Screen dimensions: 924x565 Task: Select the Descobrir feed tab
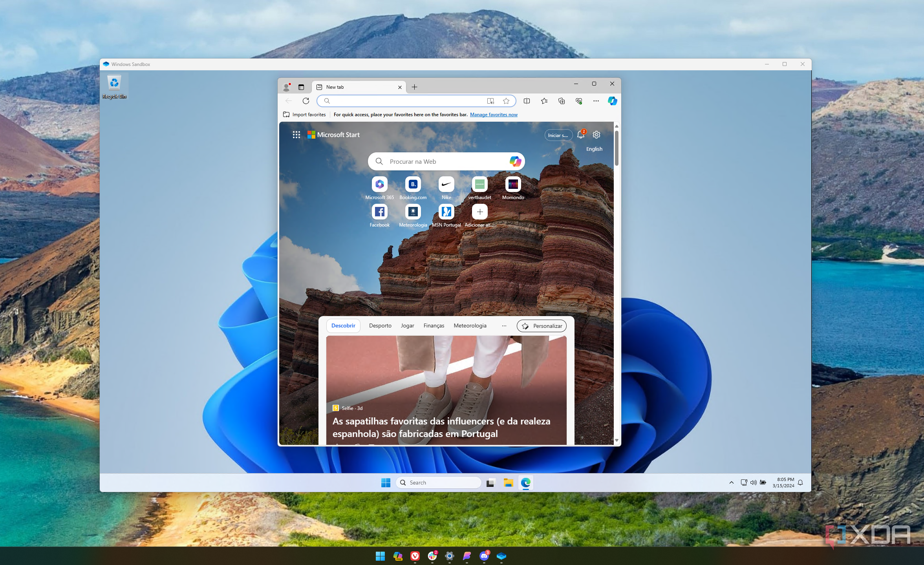(x=343, y=325)
